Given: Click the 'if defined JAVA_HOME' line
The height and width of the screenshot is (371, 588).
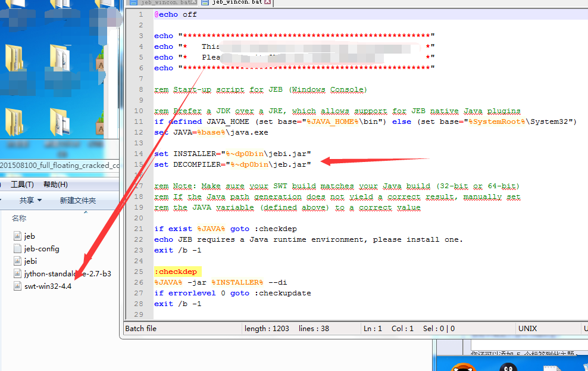Looking at the screenshot, I should [365, 121].
